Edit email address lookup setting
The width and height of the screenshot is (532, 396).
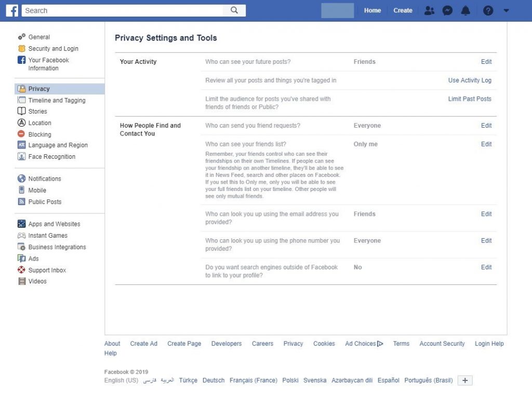click(486, 214)
